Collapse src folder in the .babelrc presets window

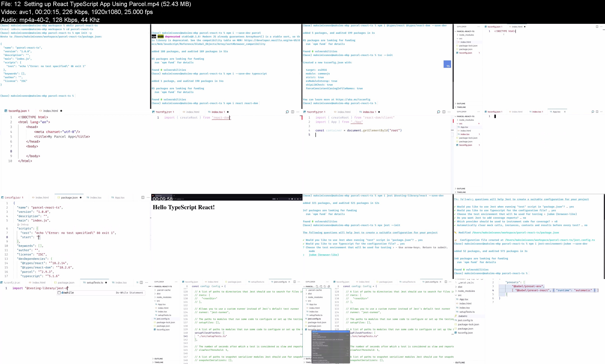pyautogui.click(x=456, y=295)
